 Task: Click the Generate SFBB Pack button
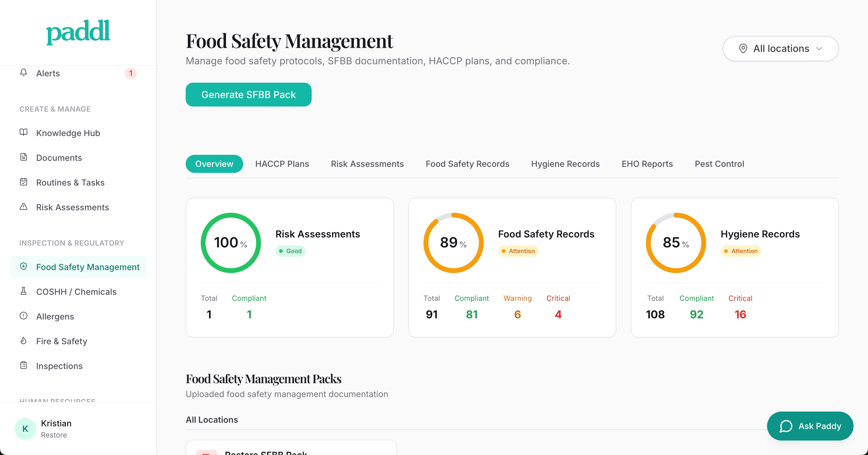point(248,94)
